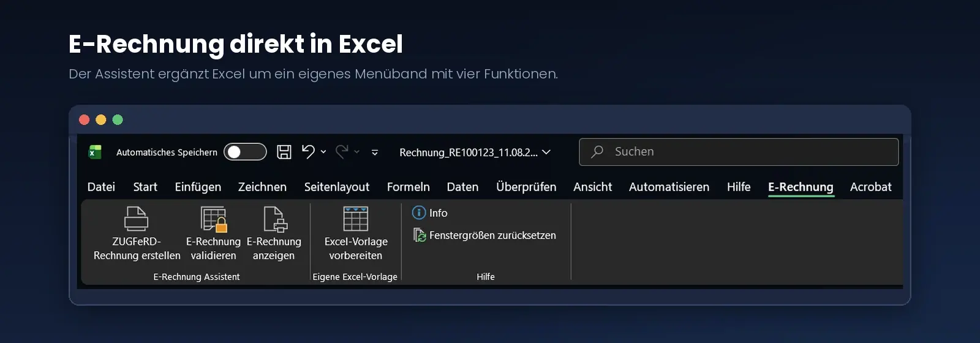This screenshot has height=343, width=980.
Task: Click Fenstergrößen zurücksetzen
Action: coord(484,235)
